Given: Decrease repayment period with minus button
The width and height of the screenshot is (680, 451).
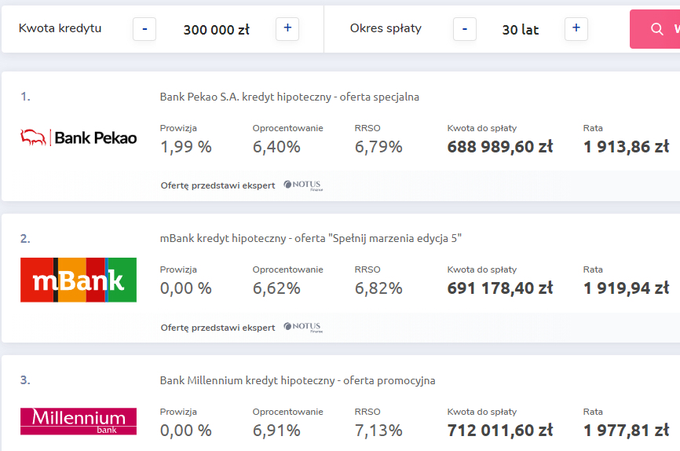Looking at the screenshot, I should [x=464, y=29].
